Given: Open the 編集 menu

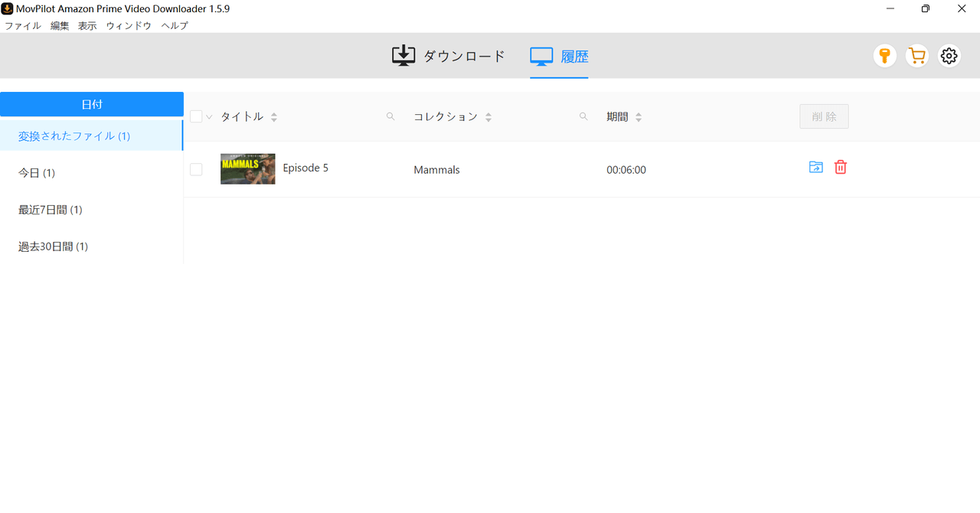Looking at the screenshot, I should click(60, 25).
